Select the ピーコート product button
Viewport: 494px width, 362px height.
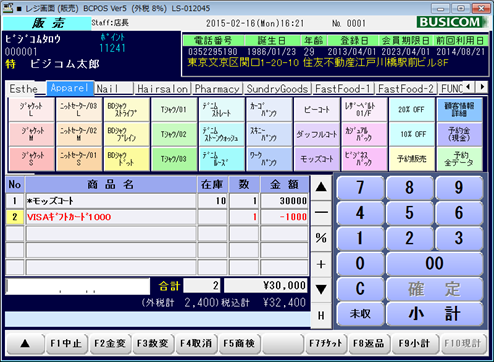click(x=316, y=110)
